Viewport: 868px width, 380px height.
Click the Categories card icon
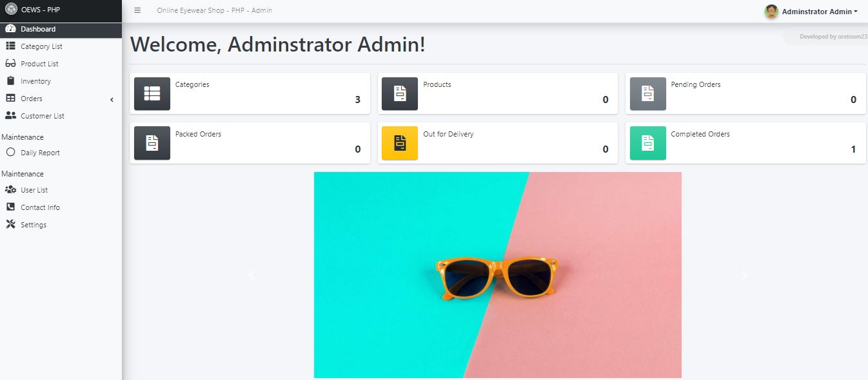coord(152,93)
